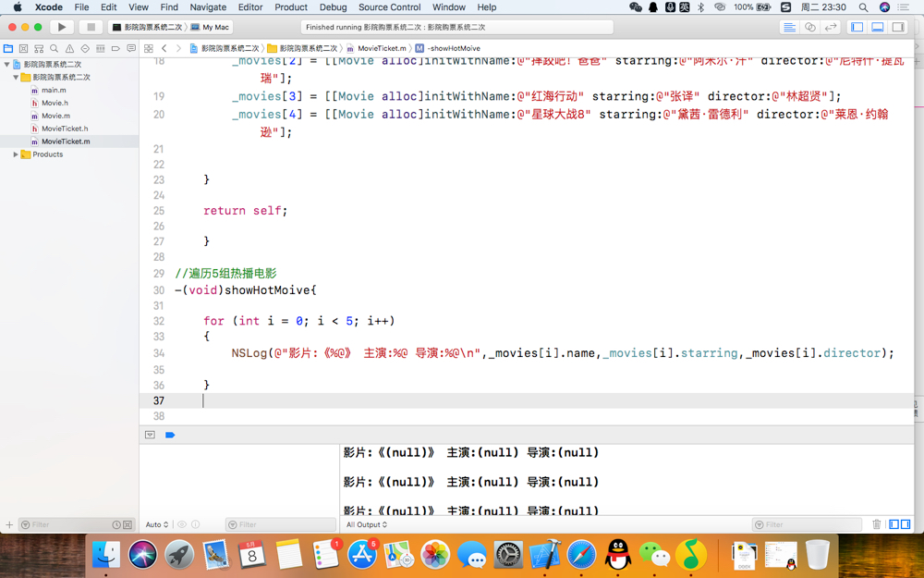This screenshot has height=578, width=924.
Task: Open the Source Control menu
Action: point(390,7)
